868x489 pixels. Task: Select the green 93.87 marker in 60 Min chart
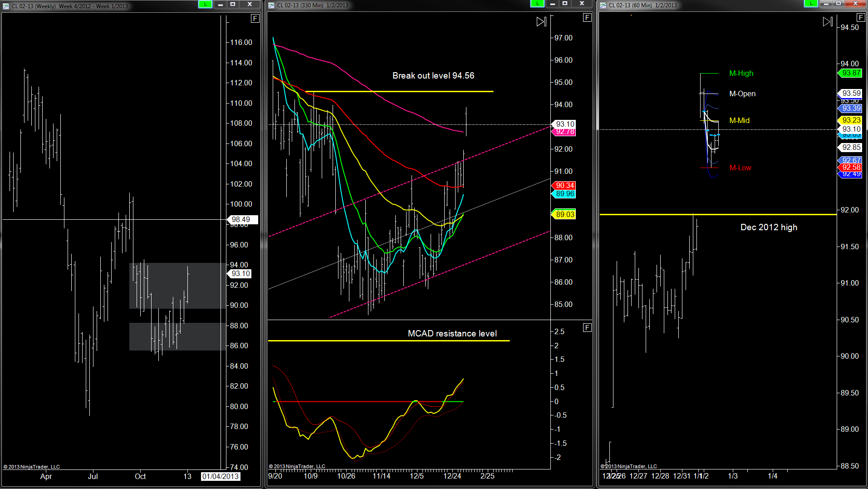[849, 73]
